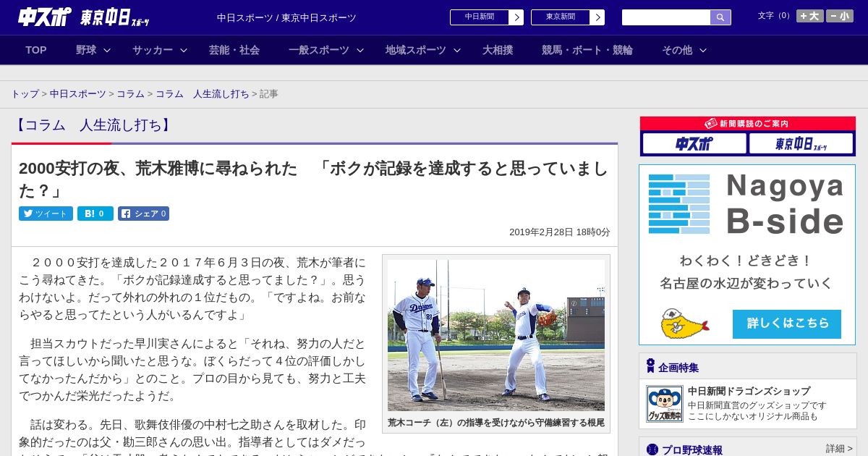
Task: Open 一般スポーツ navigation menu
Action: [x=319, y=50]
